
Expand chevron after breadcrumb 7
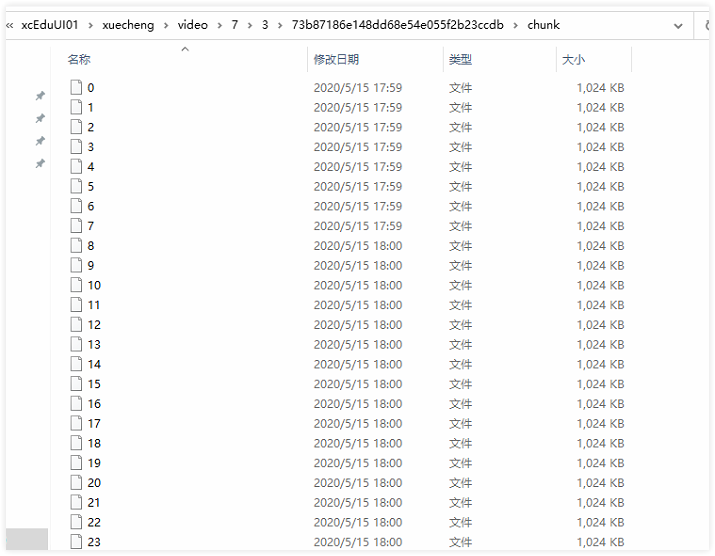point(250,26)
